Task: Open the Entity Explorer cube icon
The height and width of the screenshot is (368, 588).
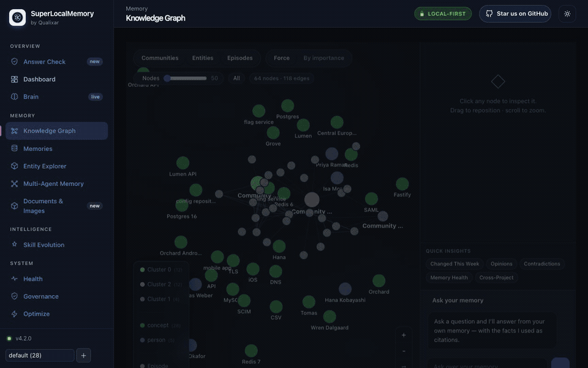Action: (14, 166)
